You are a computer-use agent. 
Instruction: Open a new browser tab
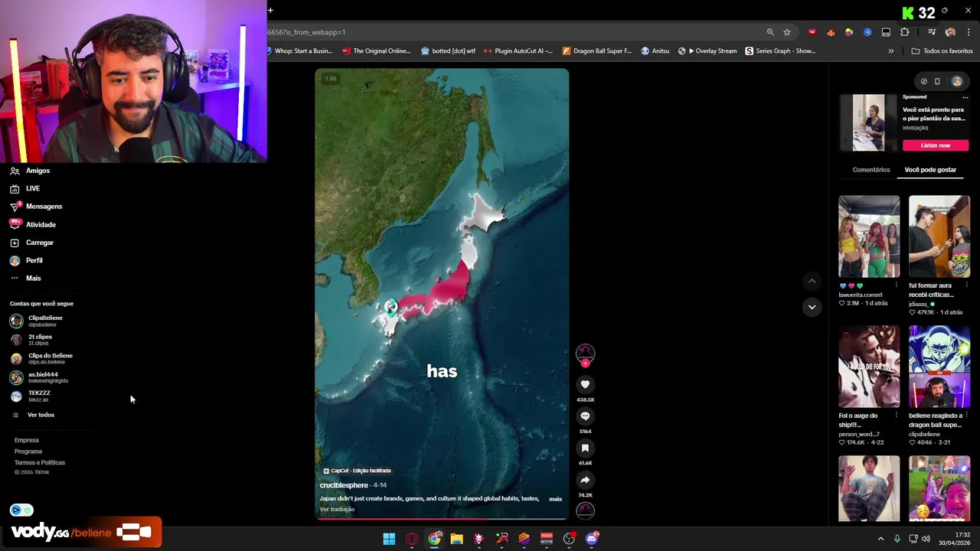click(270, 10)
